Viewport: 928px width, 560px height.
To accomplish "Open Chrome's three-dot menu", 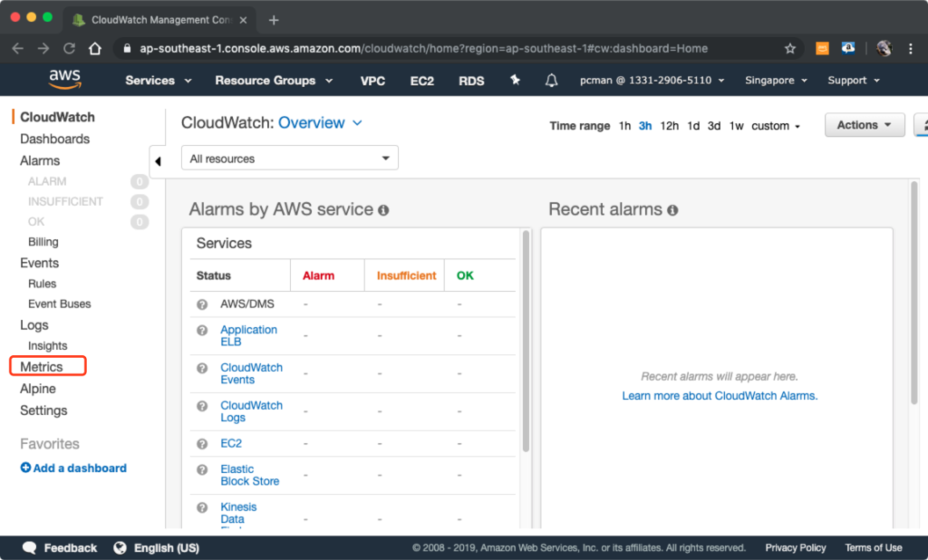I will click(910, 49).
